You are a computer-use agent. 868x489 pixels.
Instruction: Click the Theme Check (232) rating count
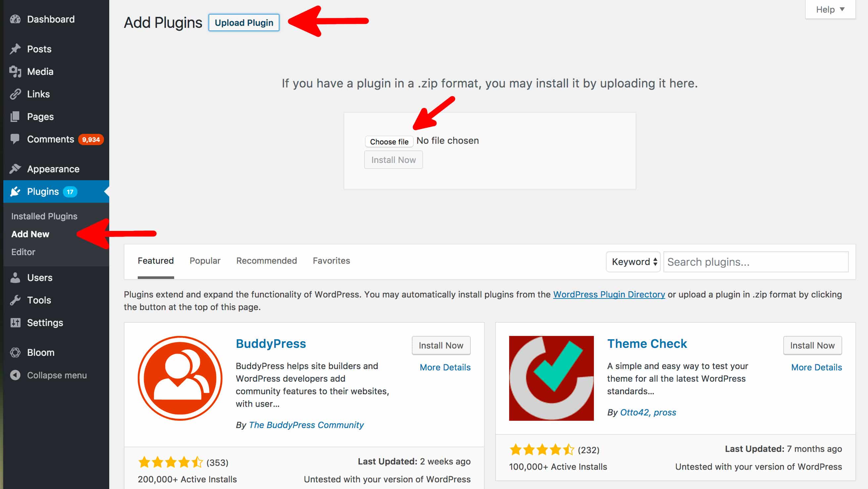coord(589,450)
